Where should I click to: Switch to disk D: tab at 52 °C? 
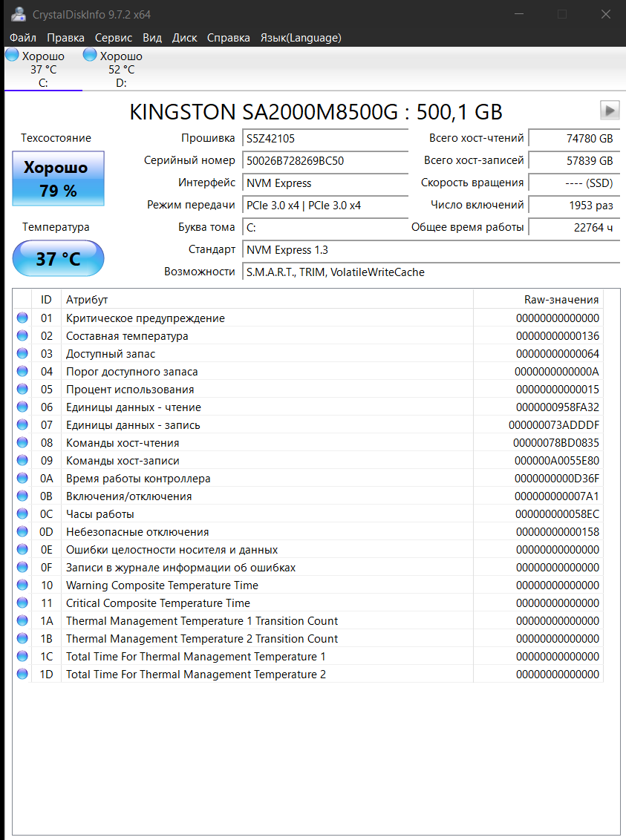click(x=122, y=69)
